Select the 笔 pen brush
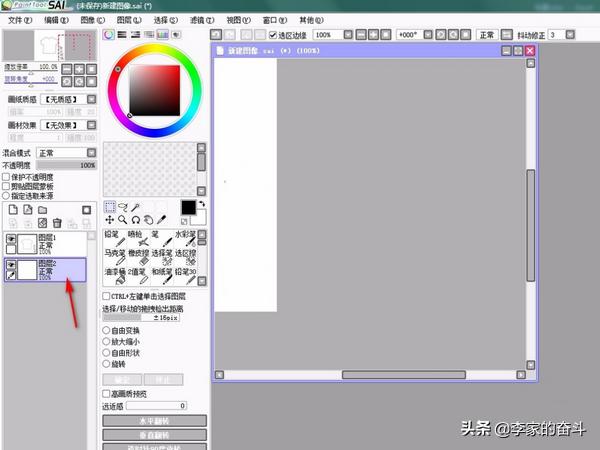The image size is (600, 450). click(x=162, y=238)
